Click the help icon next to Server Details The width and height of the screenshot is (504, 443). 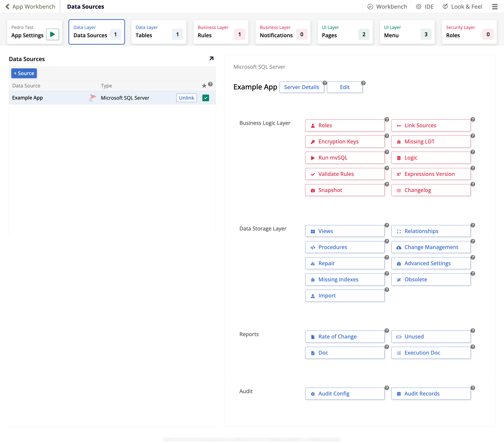tap(325, 83)
